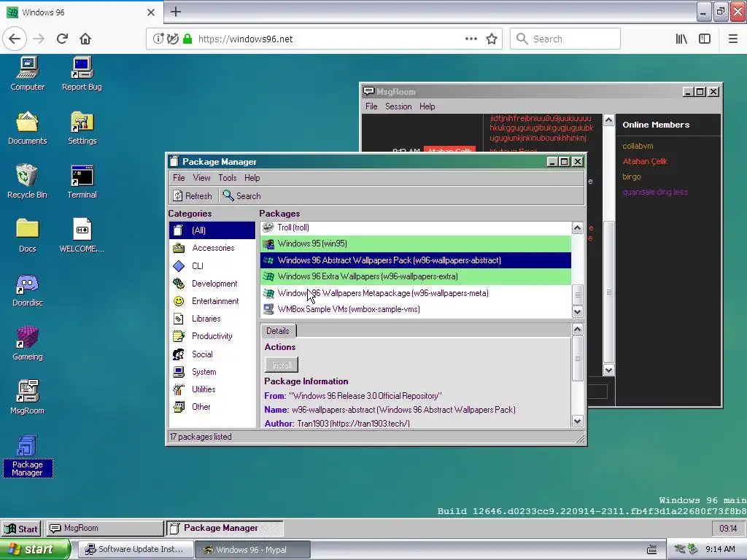Select the Development category

212,284
